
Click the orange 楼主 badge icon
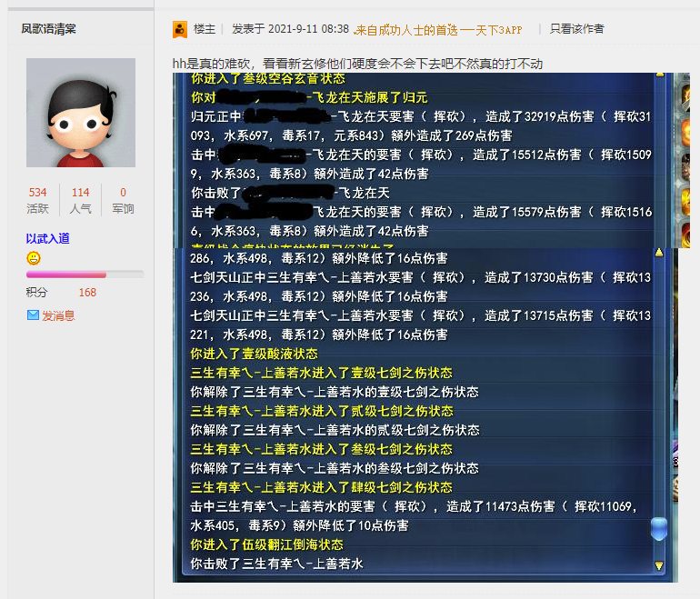pyautogui.click(x=180, y=29)
